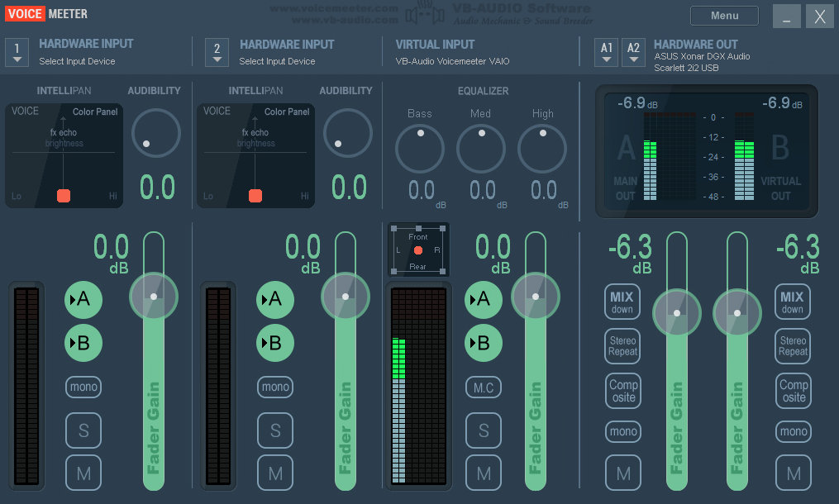This screenshot has height=504, width=839.
Task: Toggle bus A routing on Virtual Input
Action: click(x=484, y=299)
